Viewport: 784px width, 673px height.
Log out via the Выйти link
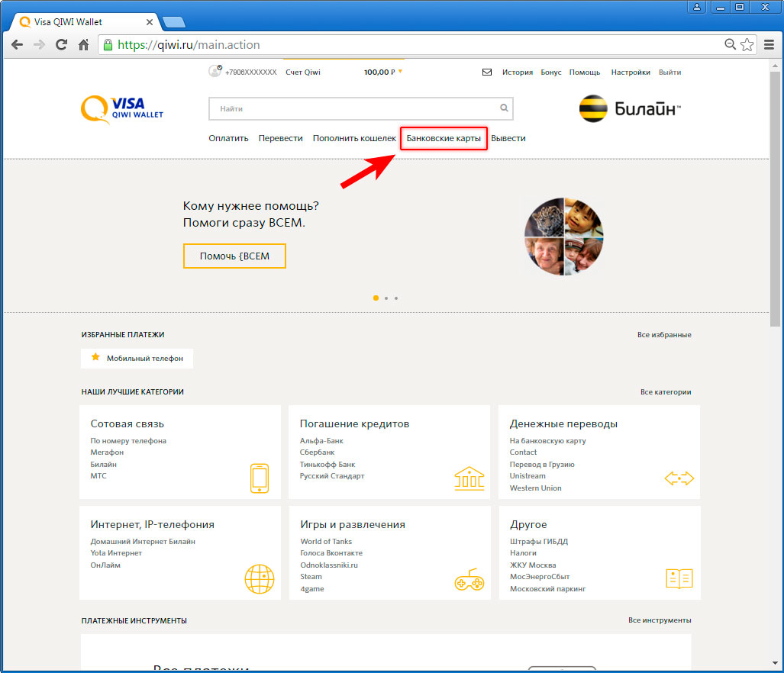[x=669, y=72]
